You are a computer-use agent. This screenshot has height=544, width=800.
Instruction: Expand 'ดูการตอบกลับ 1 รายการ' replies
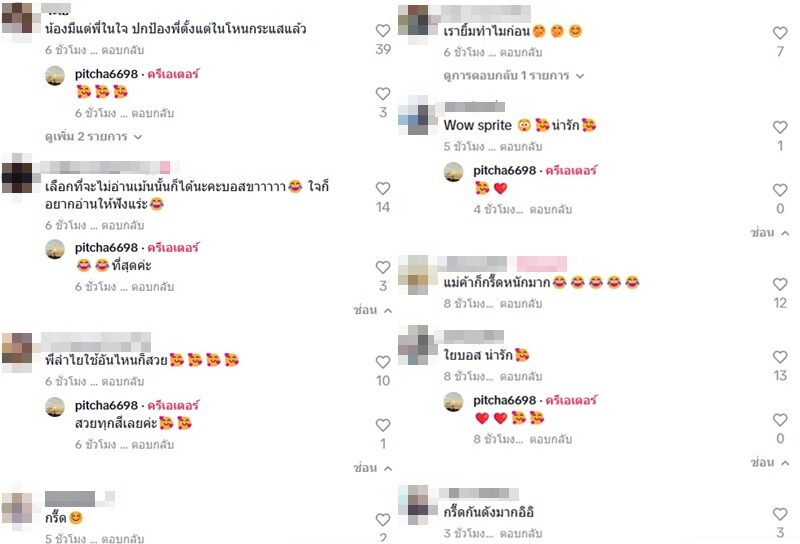[513, 76]
